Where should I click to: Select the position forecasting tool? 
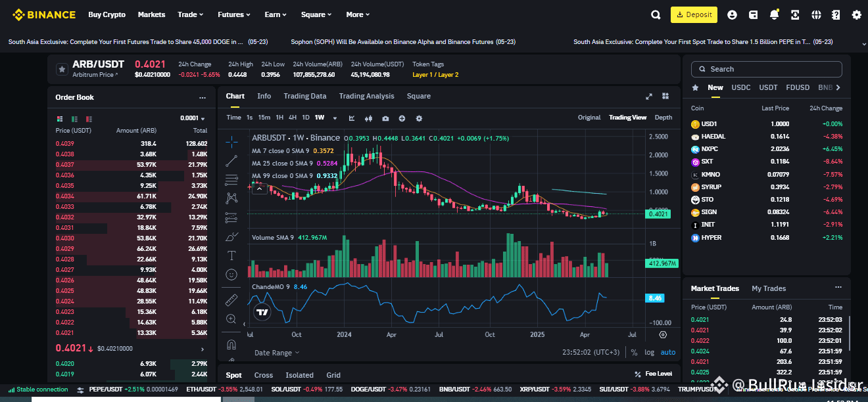231,216
